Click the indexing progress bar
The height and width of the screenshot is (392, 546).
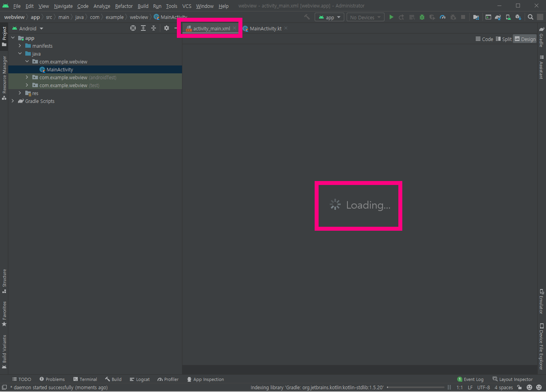pyautogui.click(x=415, y=387)
